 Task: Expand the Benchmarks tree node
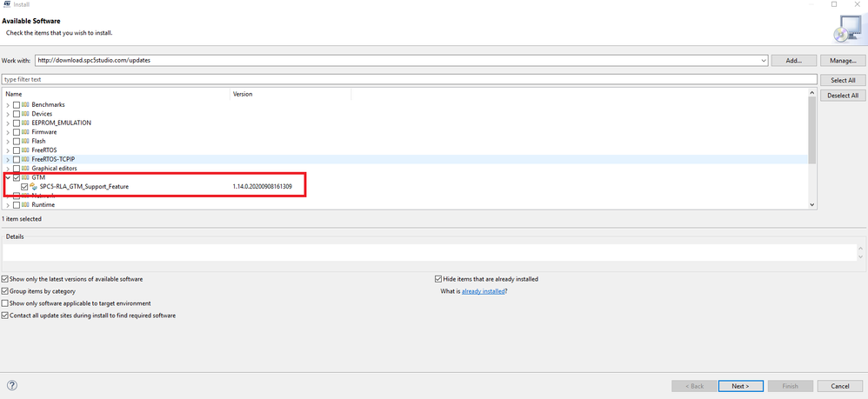[7, 104]
